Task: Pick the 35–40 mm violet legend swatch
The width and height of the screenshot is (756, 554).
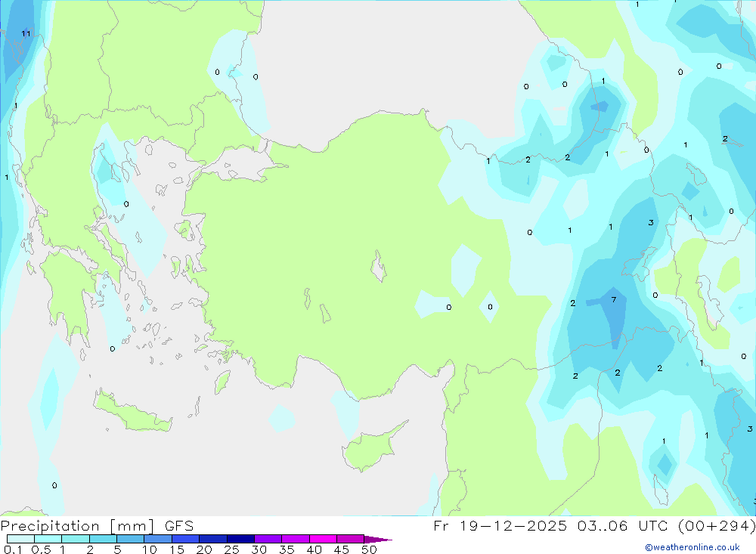Action: pos(296,539)
